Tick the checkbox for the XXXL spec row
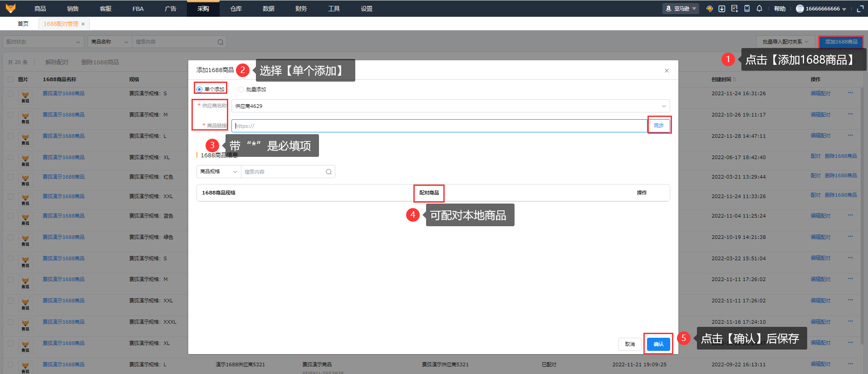Viewport: 868px width, 374px height. pos(10,322)
